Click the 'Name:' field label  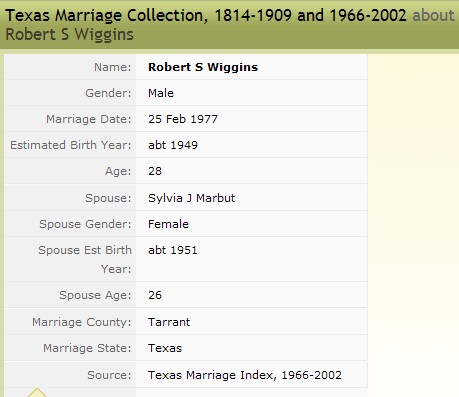tap(113, 67)
